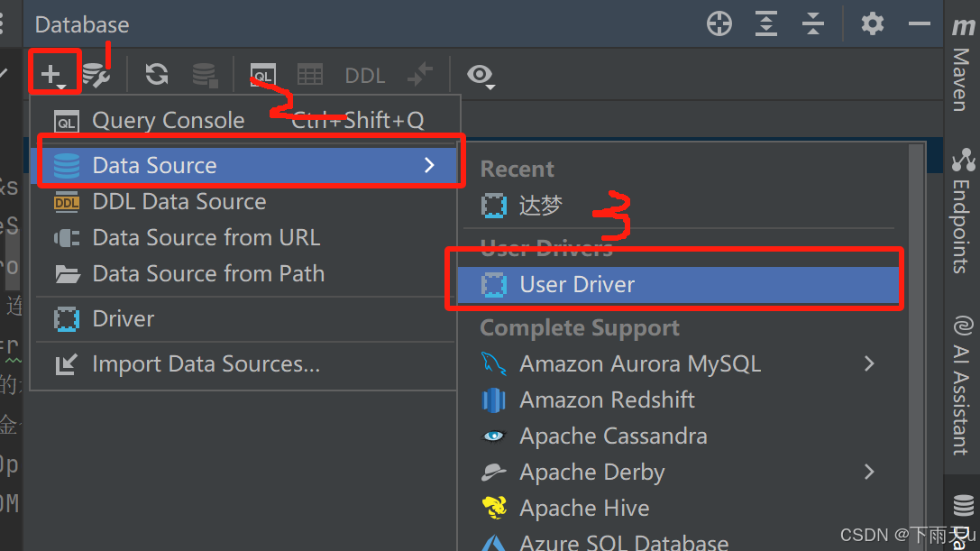
Task: Click the Apache Cassandra eye icon
Action: tap(494, 436)
